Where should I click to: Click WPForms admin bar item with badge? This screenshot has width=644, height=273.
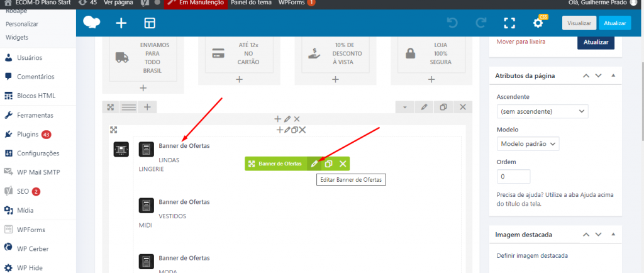coord(297,3)
